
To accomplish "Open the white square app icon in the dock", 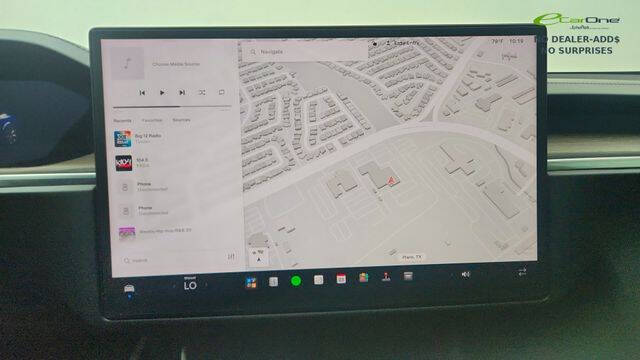I will click(318, 280).
